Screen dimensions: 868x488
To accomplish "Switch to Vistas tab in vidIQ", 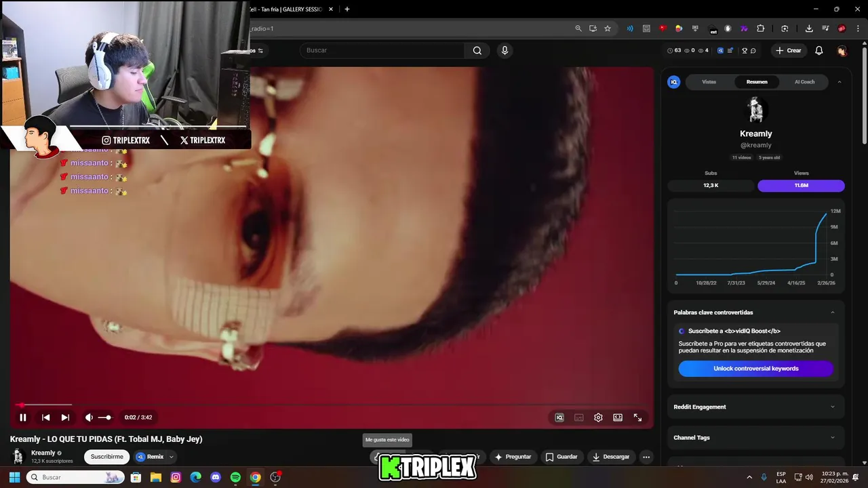I will click(709, 82).
